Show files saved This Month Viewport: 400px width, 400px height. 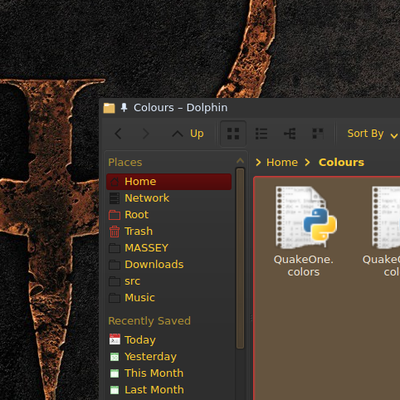(x=169, y=373)
